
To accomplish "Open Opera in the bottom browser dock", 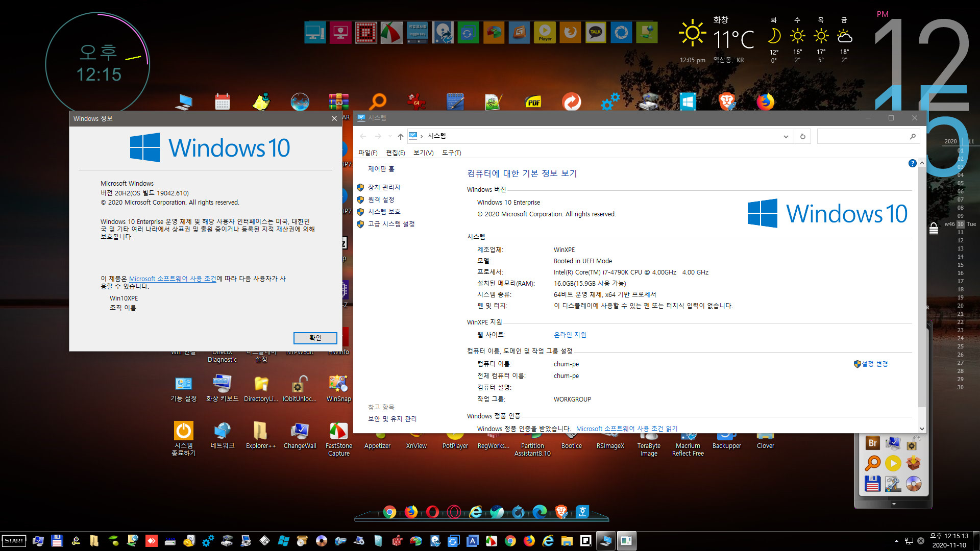I will [x=432, y=512].
